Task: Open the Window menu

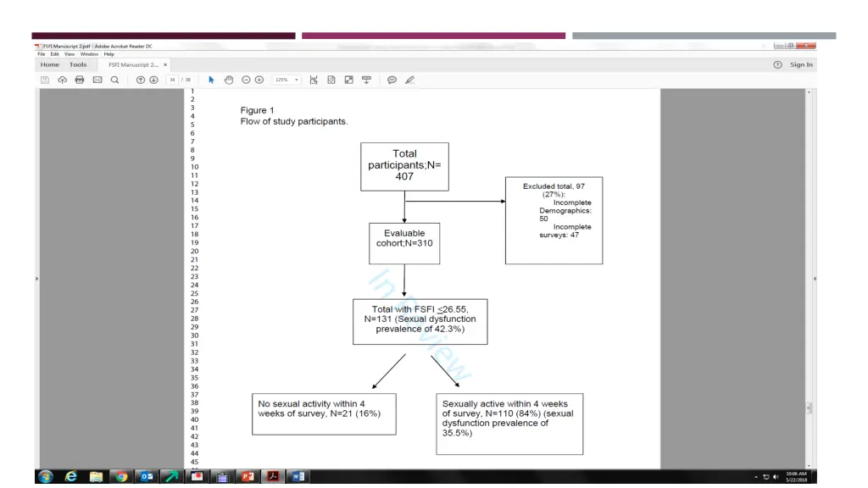Action: point(88,54)
